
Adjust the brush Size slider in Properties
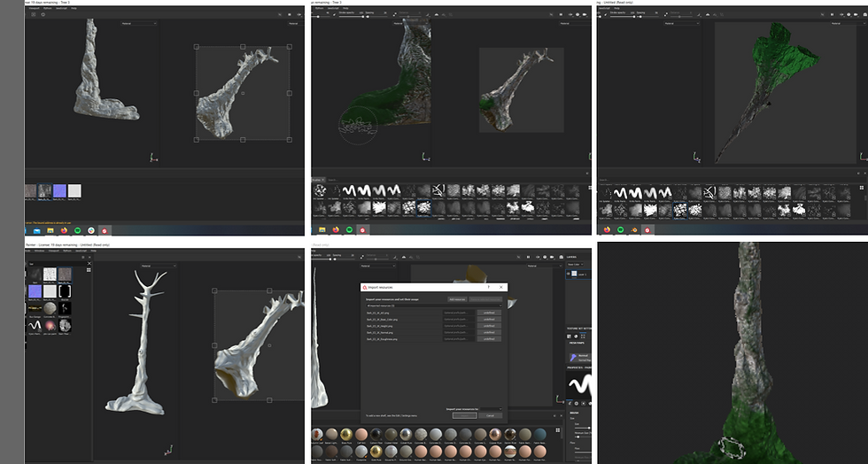click(583, 428)
